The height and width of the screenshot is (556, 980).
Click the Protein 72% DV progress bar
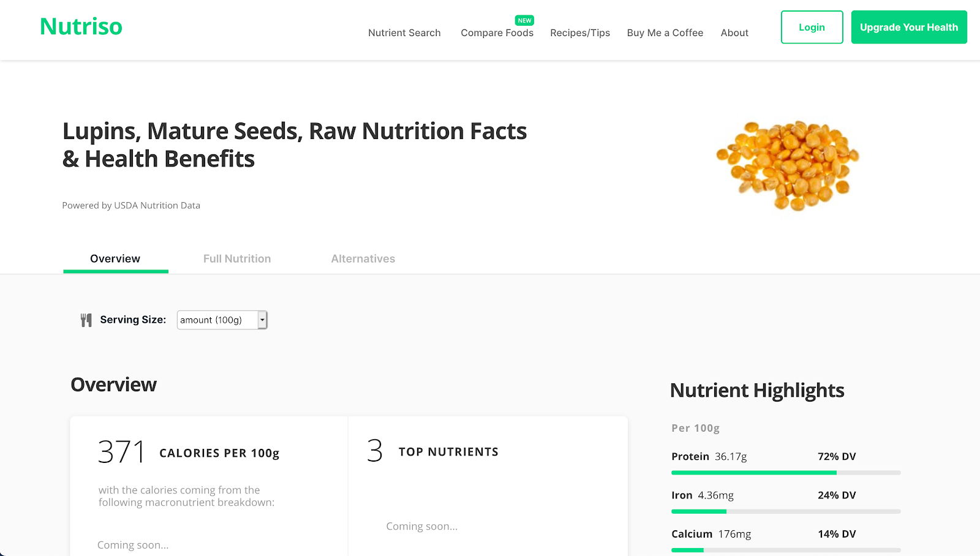[786, 473]
